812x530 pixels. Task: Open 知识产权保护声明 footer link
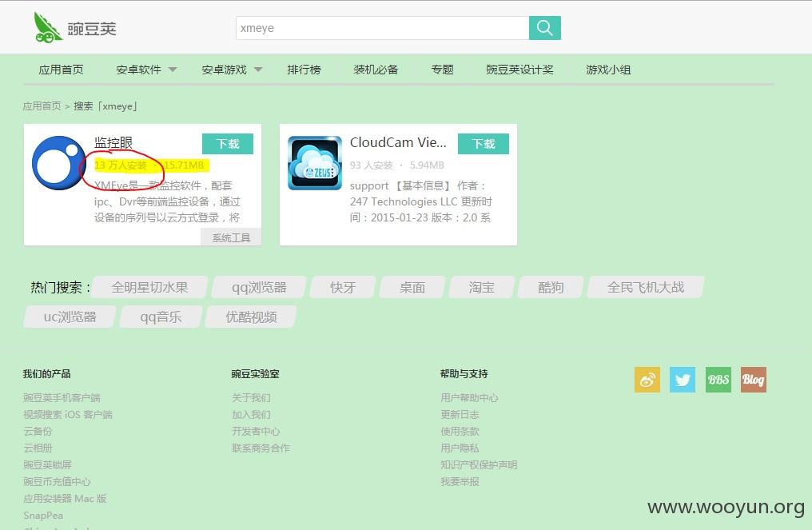479,464
